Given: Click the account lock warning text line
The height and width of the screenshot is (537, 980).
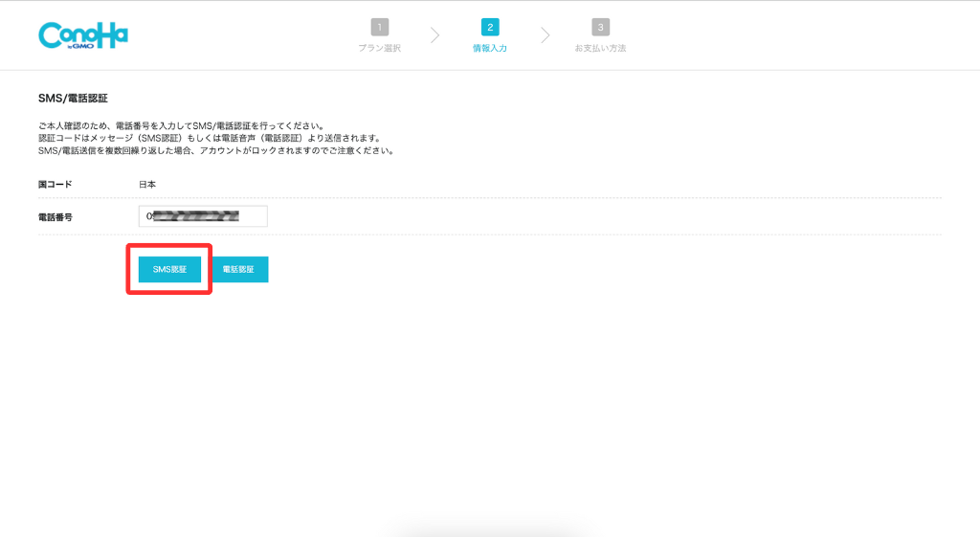Looking at the screenshot, I should coord(215,150).
